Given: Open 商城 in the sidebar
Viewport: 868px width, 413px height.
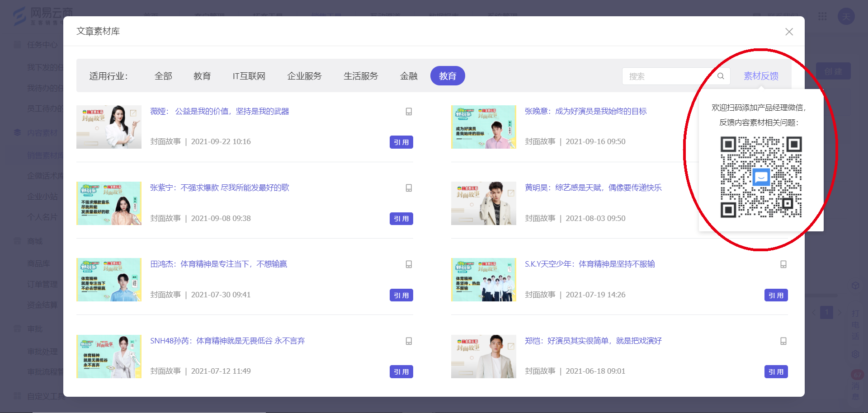Looking at the screenshot, I should (35, 241).
